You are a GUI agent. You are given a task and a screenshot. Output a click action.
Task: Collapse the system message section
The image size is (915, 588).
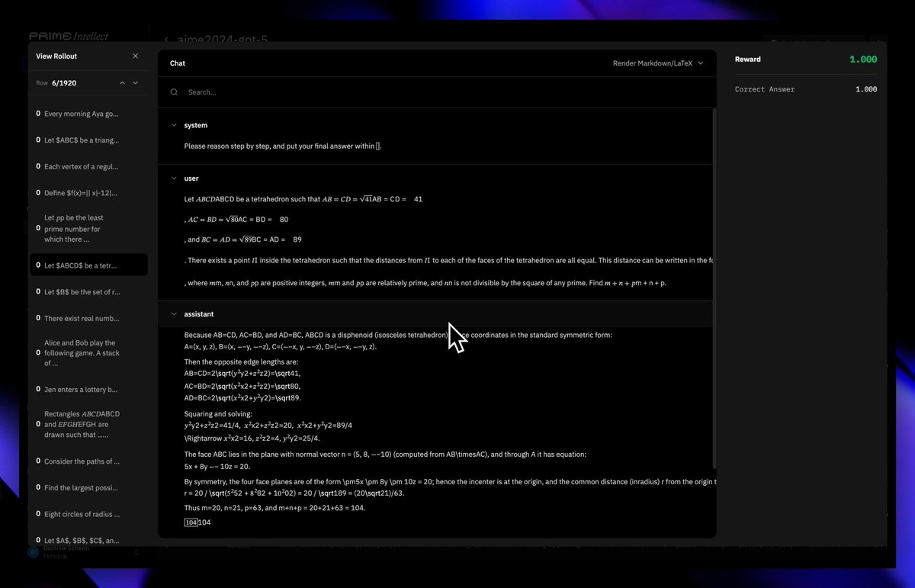click(x=174, y=125)
